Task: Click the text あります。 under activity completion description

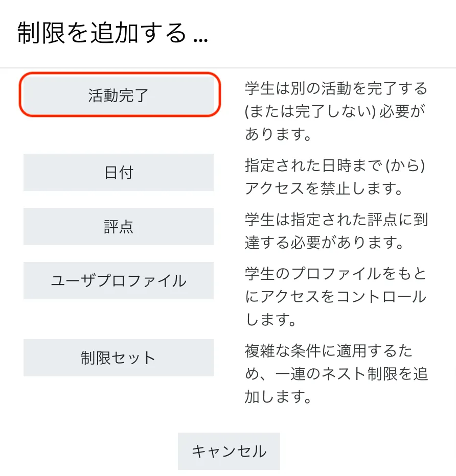Action: (278, 134)
